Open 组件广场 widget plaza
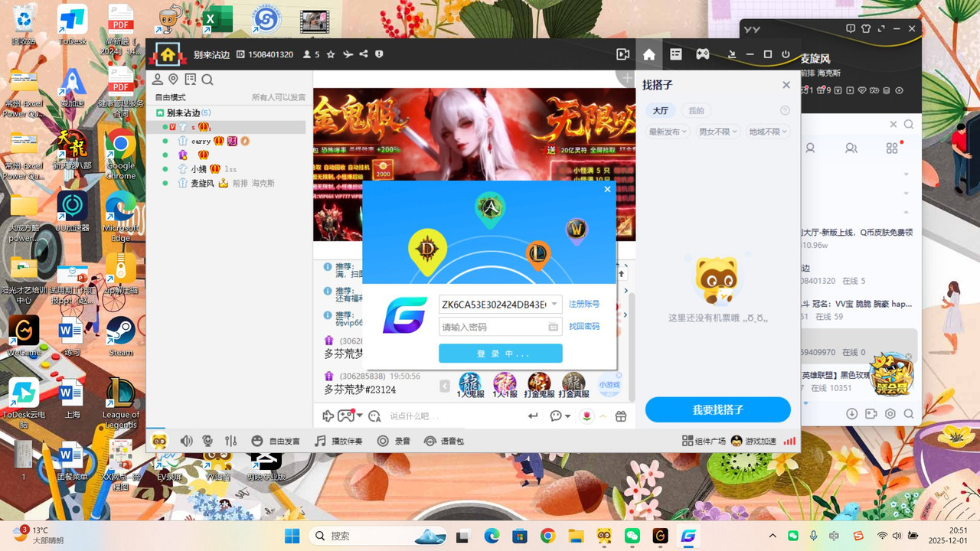 704,441
